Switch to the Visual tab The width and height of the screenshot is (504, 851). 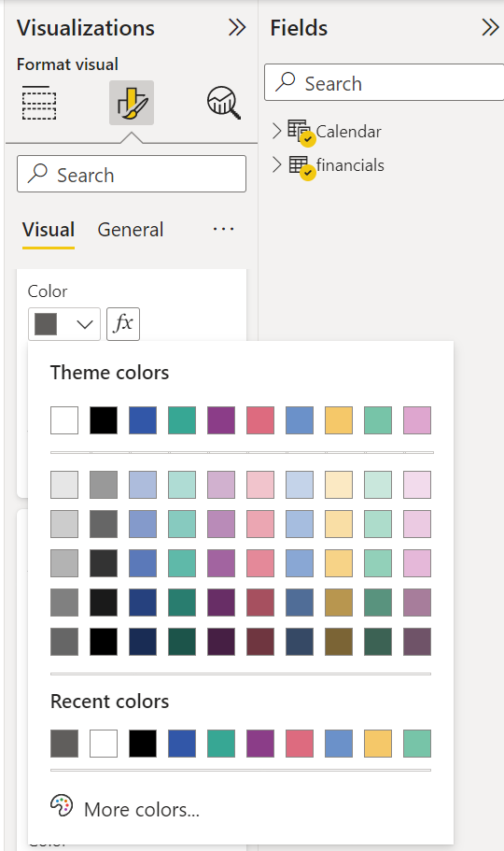coord(49,230)
